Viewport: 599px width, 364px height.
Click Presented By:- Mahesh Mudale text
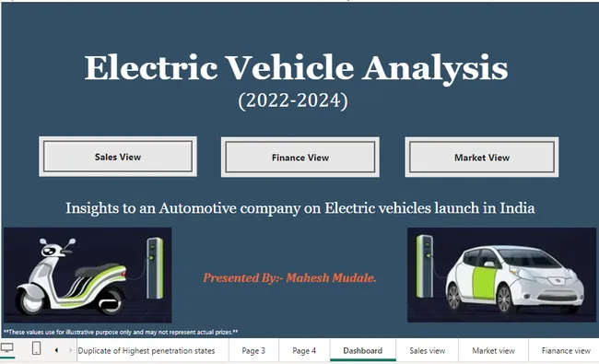coord(289,277)
